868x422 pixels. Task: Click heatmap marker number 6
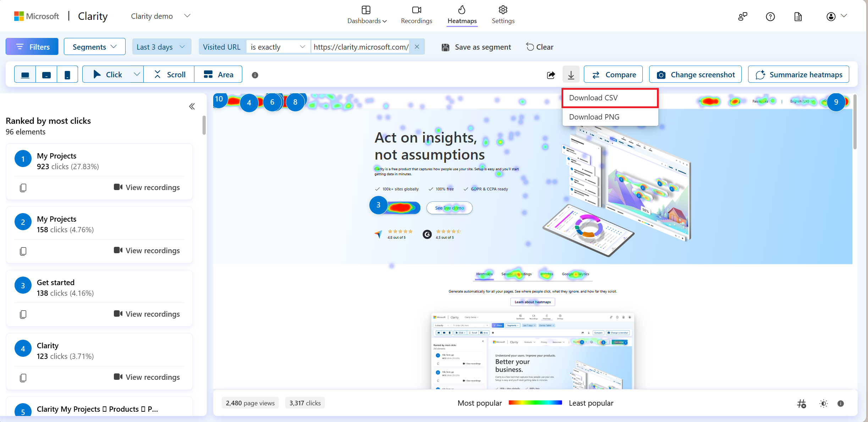click(x=272, y=102)
